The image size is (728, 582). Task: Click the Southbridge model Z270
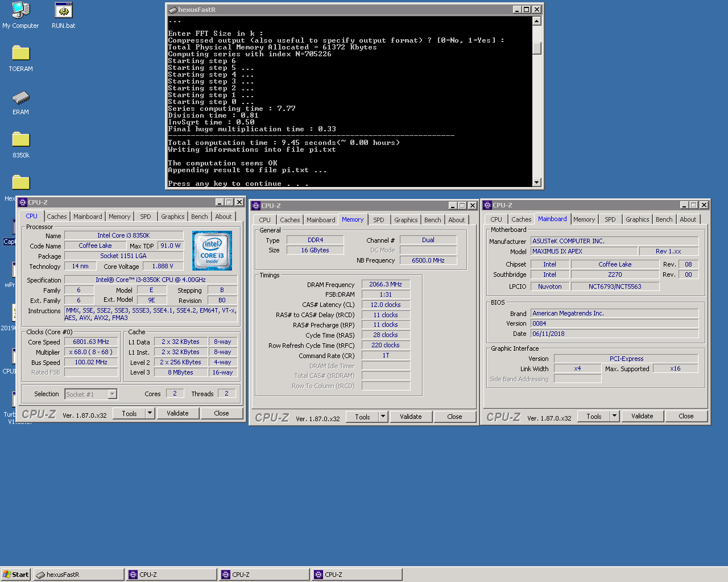615,275
